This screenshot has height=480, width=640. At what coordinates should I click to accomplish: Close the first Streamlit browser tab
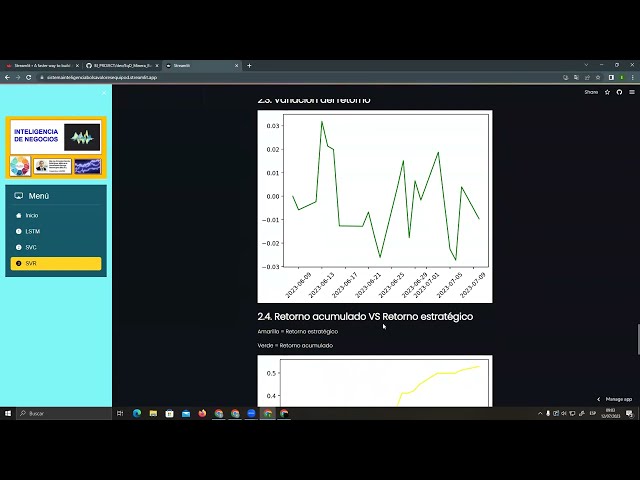[x=77, y=65]
